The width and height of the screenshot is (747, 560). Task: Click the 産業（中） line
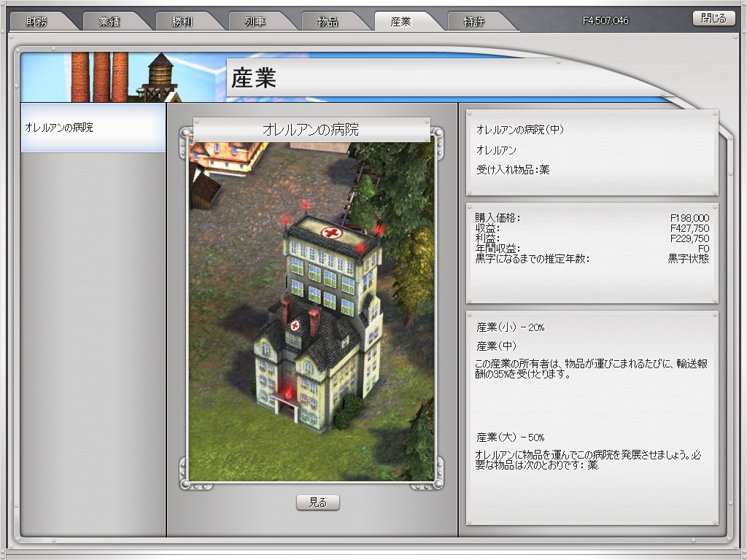tap(496, 346)
